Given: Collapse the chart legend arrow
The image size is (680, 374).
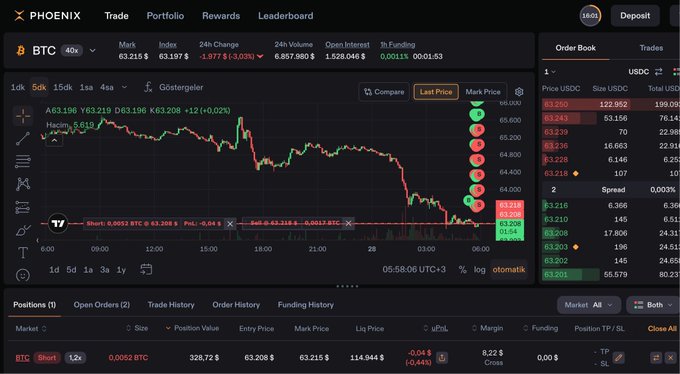Looking at the screenshot, I should point(54,140).
